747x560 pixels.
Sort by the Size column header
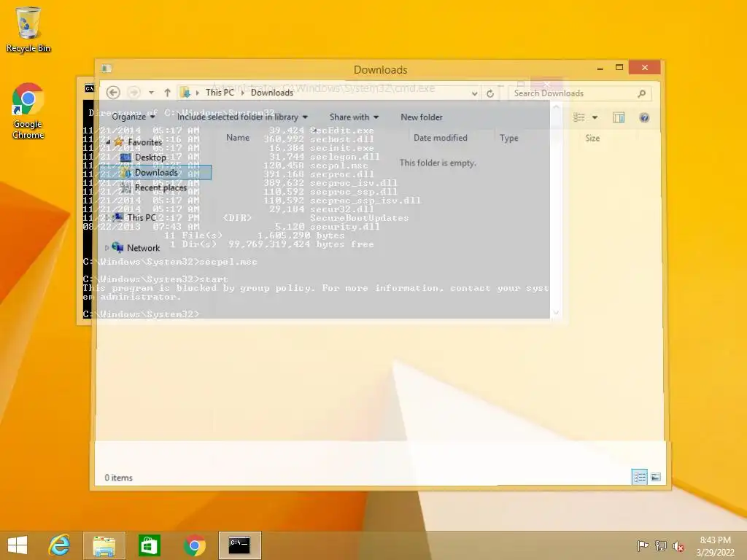point(592,138)
